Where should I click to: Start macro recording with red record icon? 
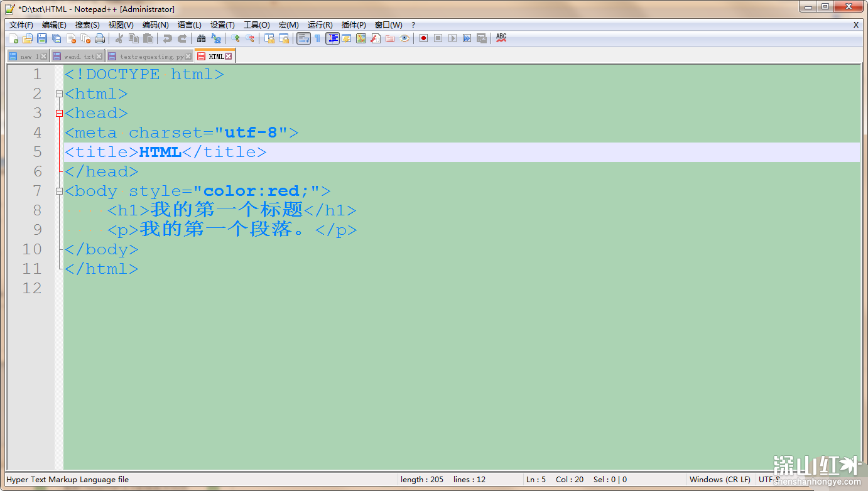pos(423,38)
